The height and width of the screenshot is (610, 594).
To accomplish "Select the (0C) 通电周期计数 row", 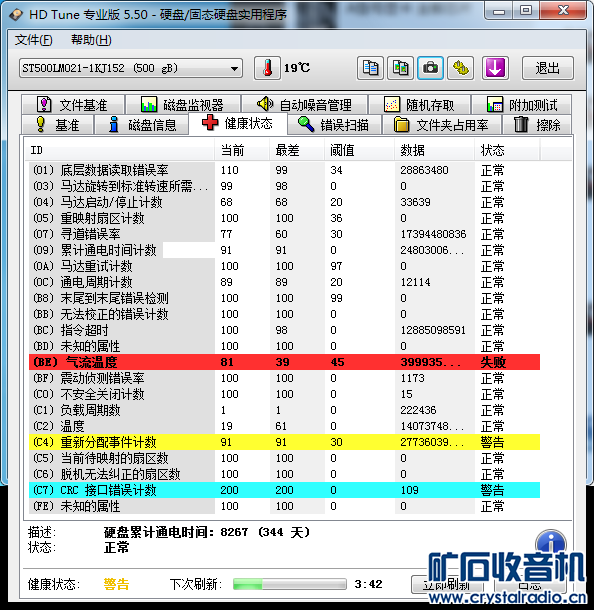I will coord(284,282).
